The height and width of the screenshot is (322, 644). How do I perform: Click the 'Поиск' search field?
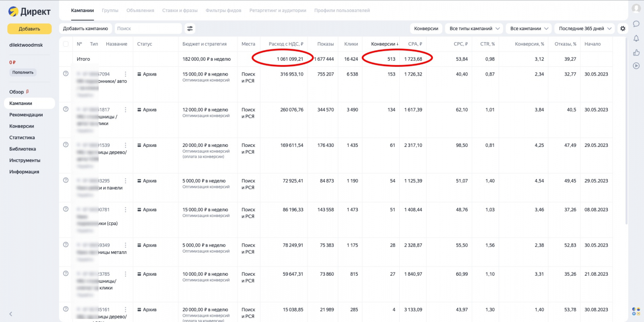148,29
